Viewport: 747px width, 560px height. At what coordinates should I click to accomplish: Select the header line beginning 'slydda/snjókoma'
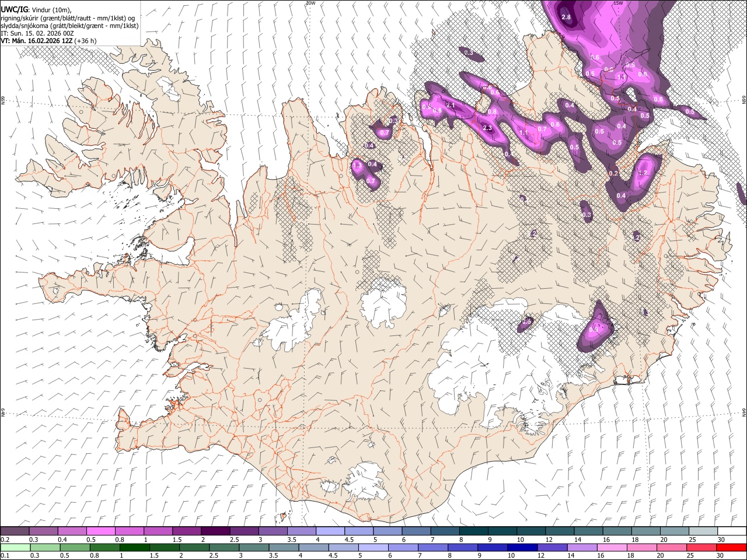[x=69, y=26]
